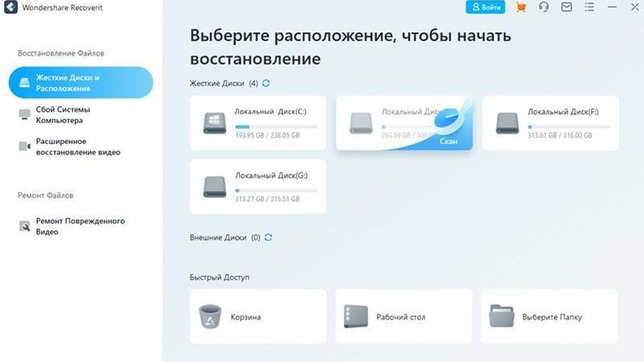Open the mail feedback icon
644x362 pixels.
coord(567,7)
